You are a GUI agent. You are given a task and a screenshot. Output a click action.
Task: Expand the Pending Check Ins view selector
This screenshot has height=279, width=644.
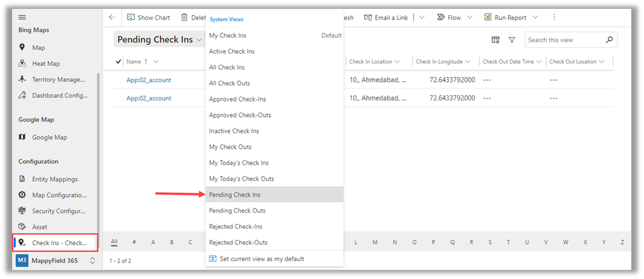[199, 40]
